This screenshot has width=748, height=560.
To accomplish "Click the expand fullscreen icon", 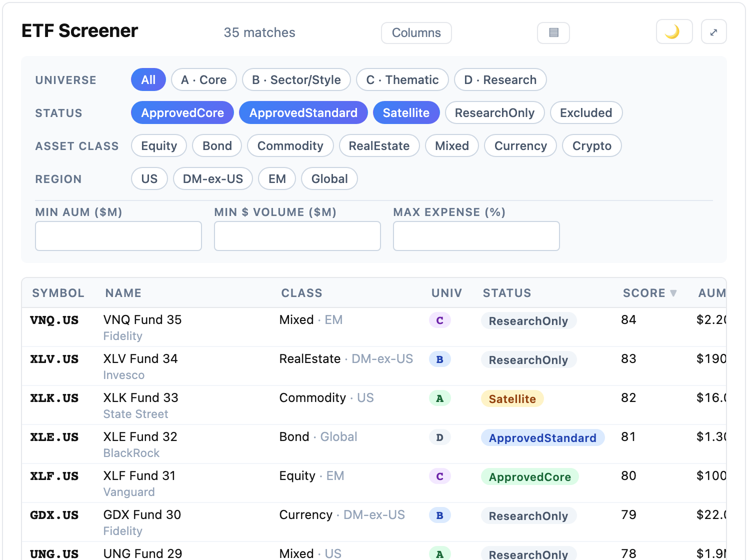I will coord(713,32).
